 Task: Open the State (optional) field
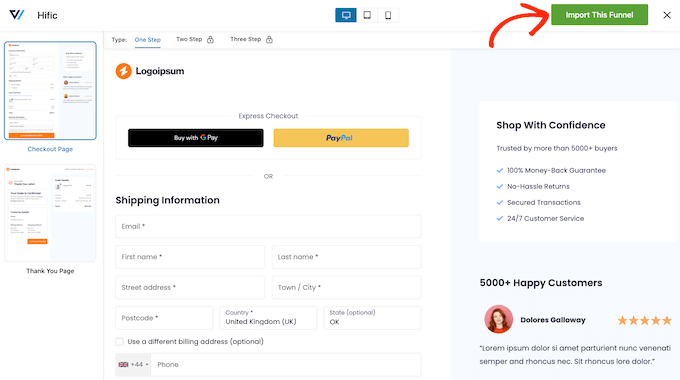(x=372, y=318)
